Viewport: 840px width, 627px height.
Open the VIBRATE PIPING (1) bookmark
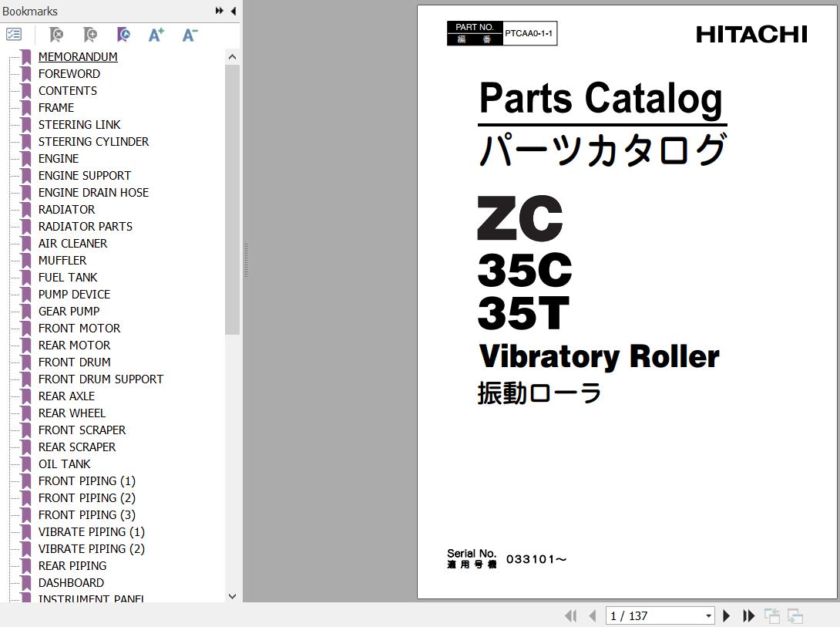tap(91, 531)
